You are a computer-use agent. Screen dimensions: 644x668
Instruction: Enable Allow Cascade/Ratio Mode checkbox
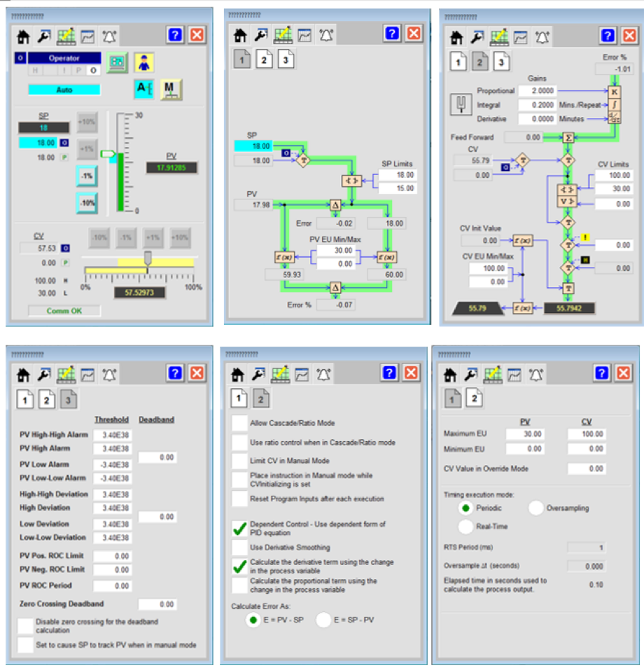tap(240, 423)
